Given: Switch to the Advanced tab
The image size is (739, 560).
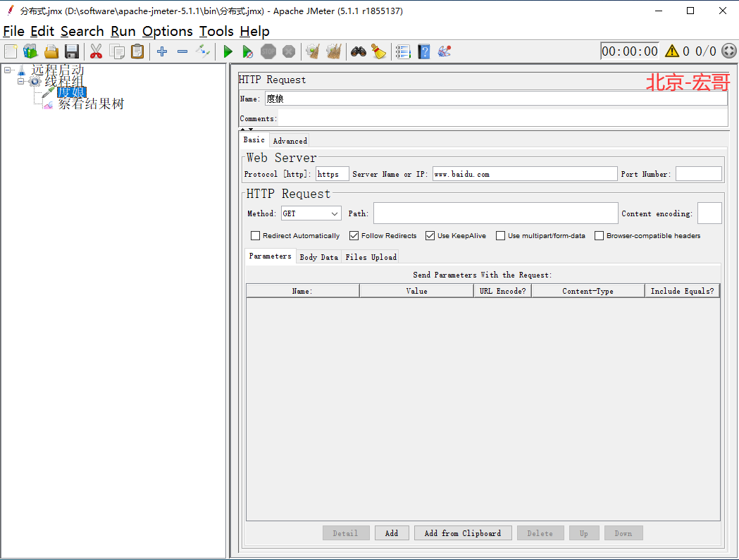Looking at the screenshot, I should point(290,140).
